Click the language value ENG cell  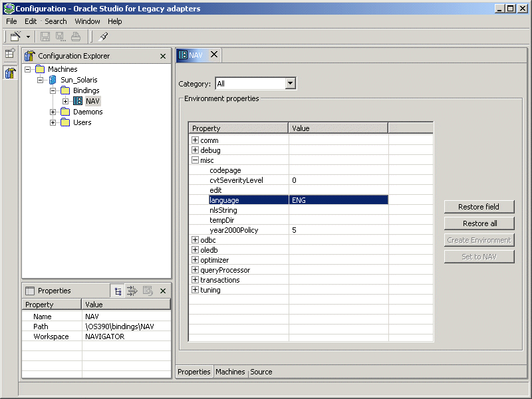(338, 200)
